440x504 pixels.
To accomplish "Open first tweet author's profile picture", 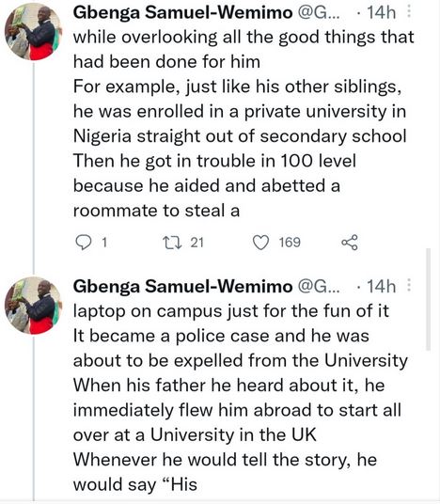I will pyautogui.click(x=33, y=32).
